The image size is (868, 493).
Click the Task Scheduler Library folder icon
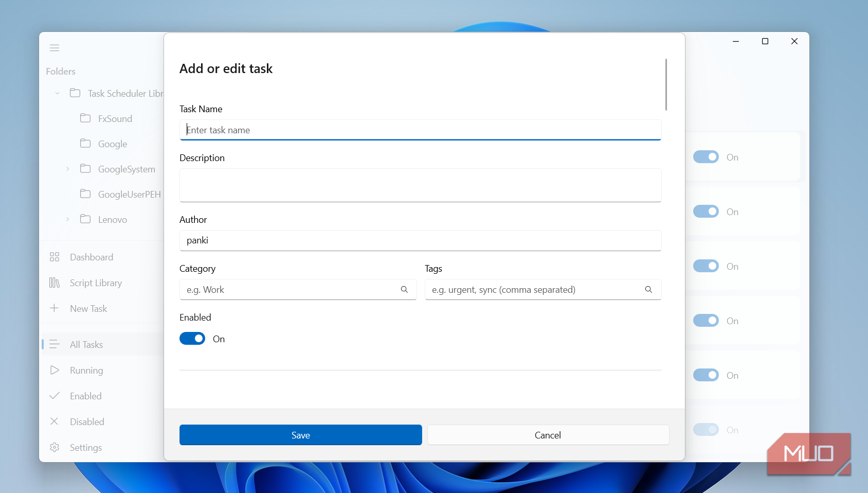[75, 93]
